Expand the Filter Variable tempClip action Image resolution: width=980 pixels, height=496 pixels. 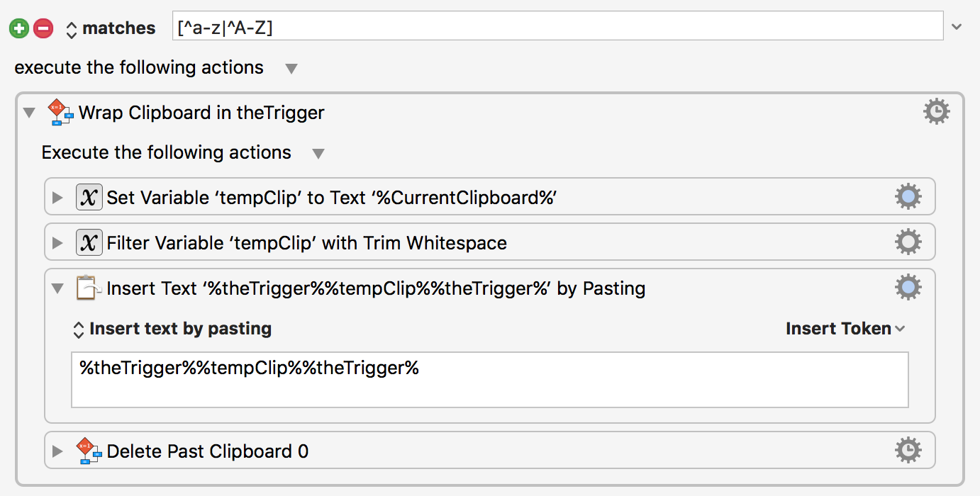coord(58,243)
